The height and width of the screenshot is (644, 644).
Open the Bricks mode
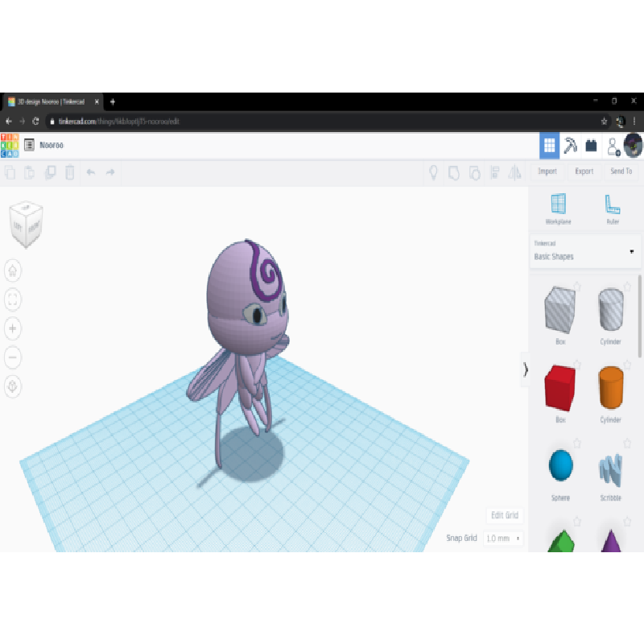pyautogui.click(x=591, y=146)
